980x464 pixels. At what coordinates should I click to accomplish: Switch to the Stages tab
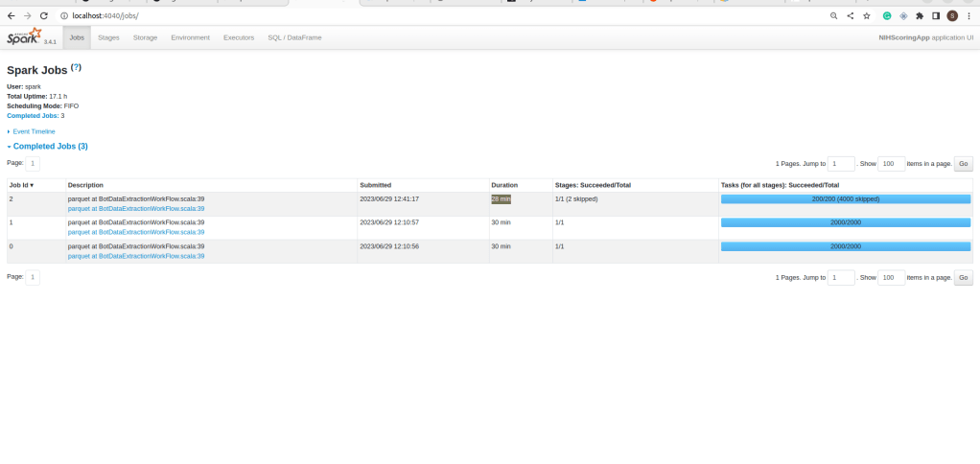pyautogui.click(x=108, y=37)
